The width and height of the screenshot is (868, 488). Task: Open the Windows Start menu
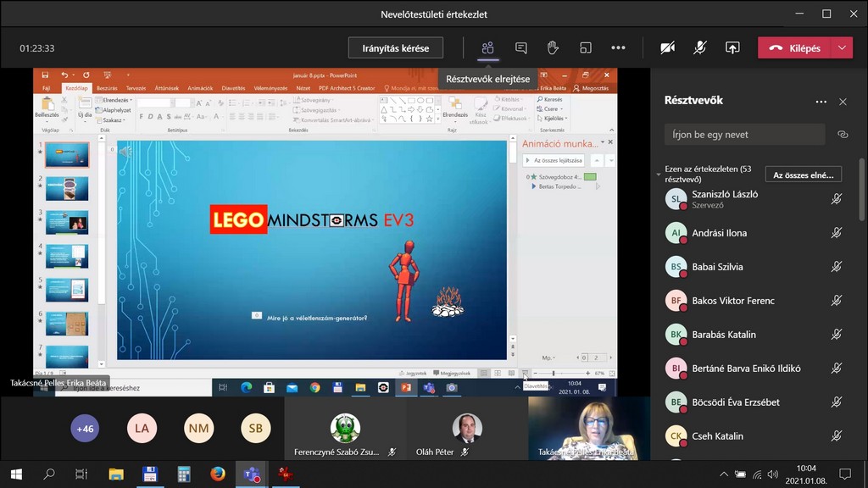tap(16, 474)
